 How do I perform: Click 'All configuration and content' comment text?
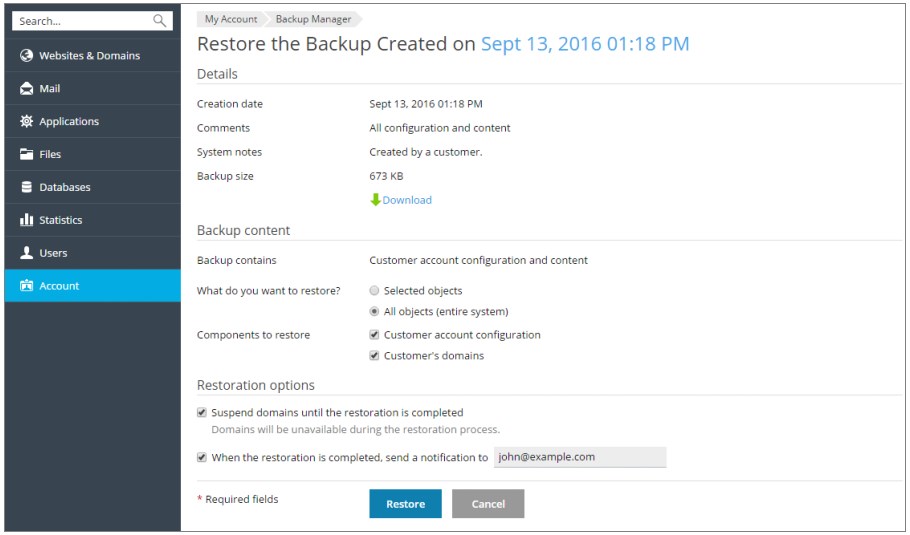coord(440,128)
